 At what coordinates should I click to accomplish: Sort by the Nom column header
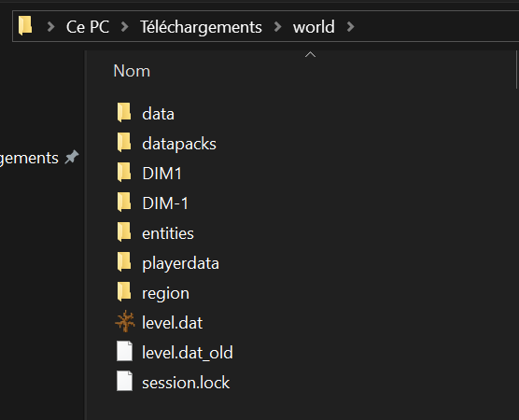click(132, 71)
